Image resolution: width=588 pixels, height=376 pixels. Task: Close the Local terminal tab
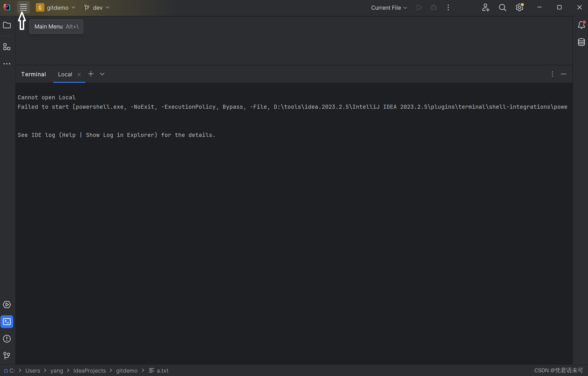point(79,75)
